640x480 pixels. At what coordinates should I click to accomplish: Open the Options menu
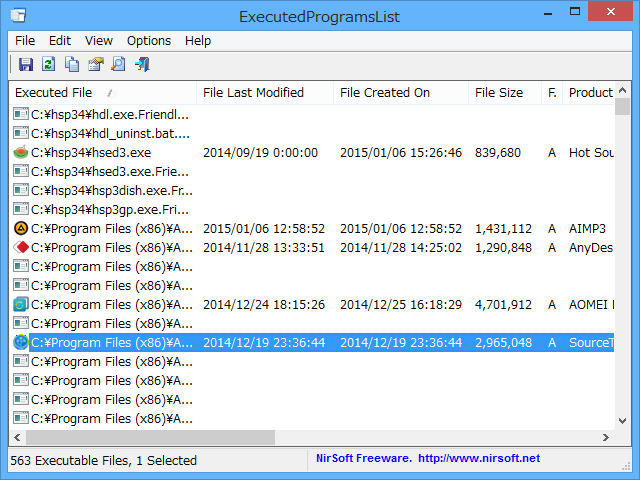[x=149, y=41]
